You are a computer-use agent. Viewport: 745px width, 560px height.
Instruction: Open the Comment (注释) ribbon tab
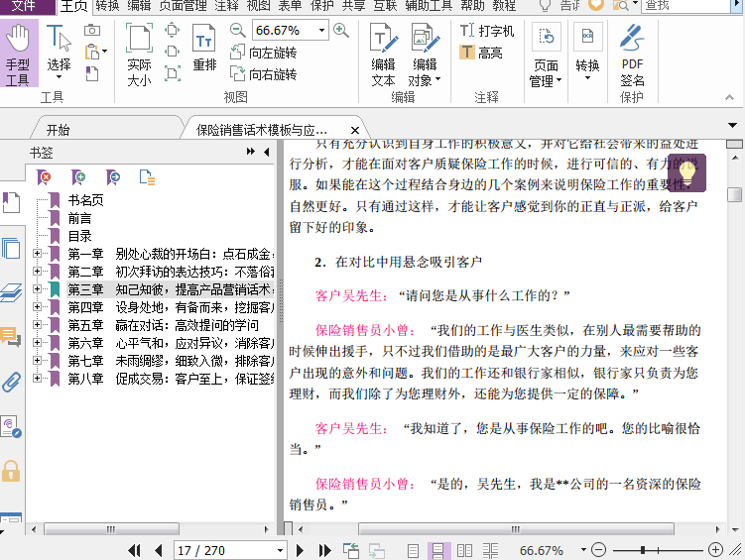tap(226, 6)
